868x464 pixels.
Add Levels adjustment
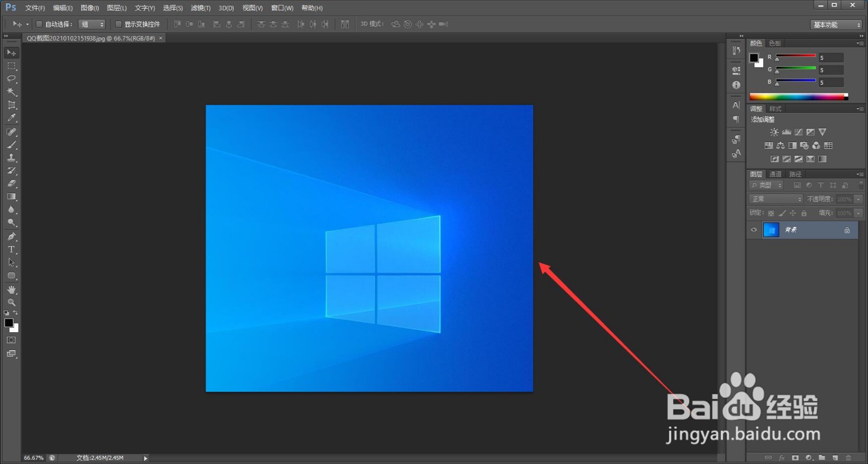pyautogui.click(x=786, y=132)
